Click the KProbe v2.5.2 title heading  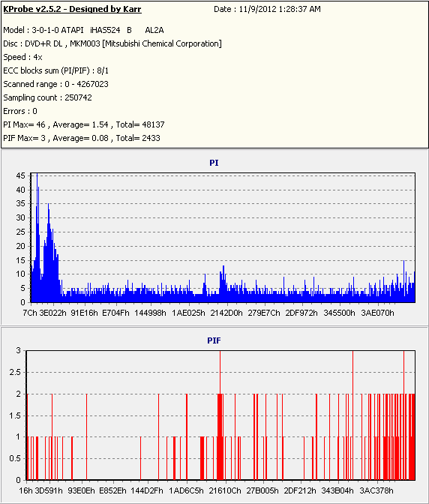72,9
